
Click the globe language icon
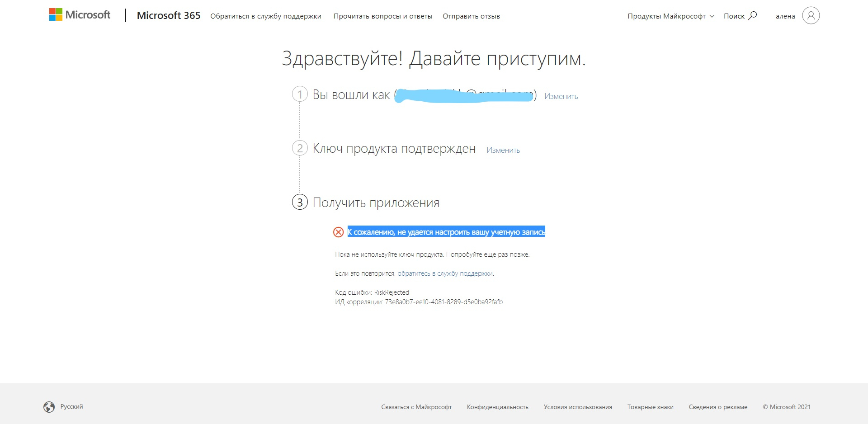[49, 407]
